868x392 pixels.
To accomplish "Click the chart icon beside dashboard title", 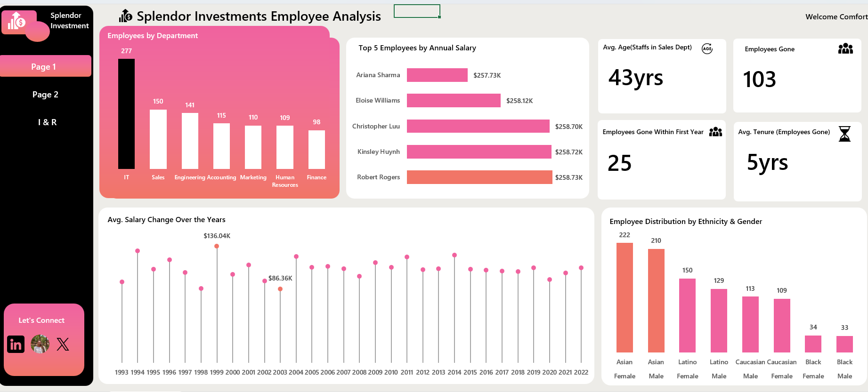I will 125,16.
